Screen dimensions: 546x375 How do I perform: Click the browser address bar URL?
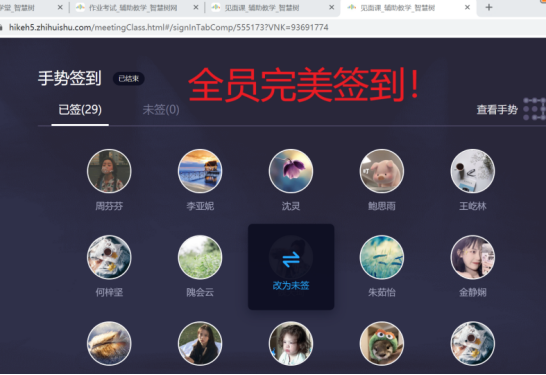click(169, 27)
